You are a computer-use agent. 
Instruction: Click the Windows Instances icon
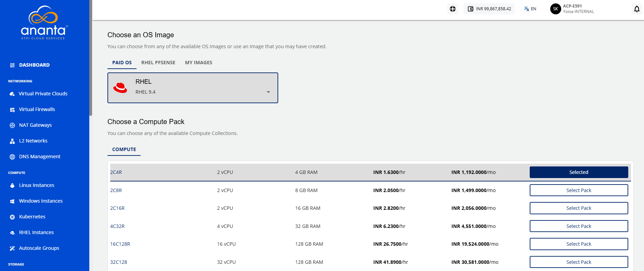[12, 201]
